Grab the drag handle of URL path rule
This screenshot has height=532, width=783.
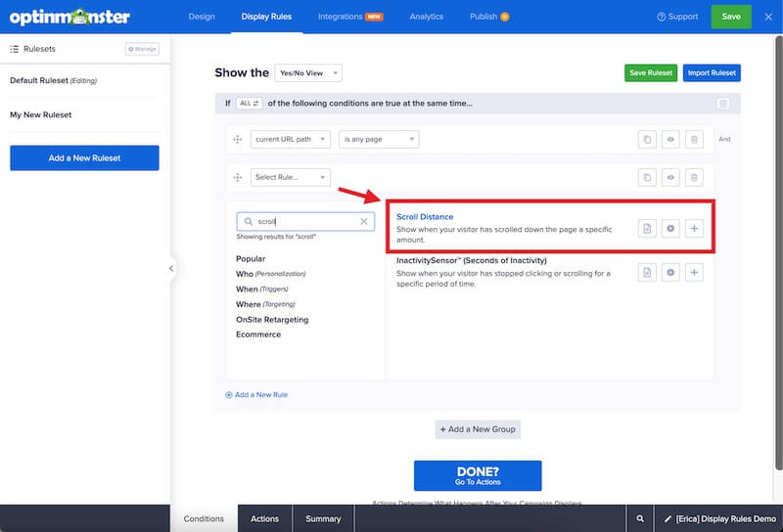[237, 140]
